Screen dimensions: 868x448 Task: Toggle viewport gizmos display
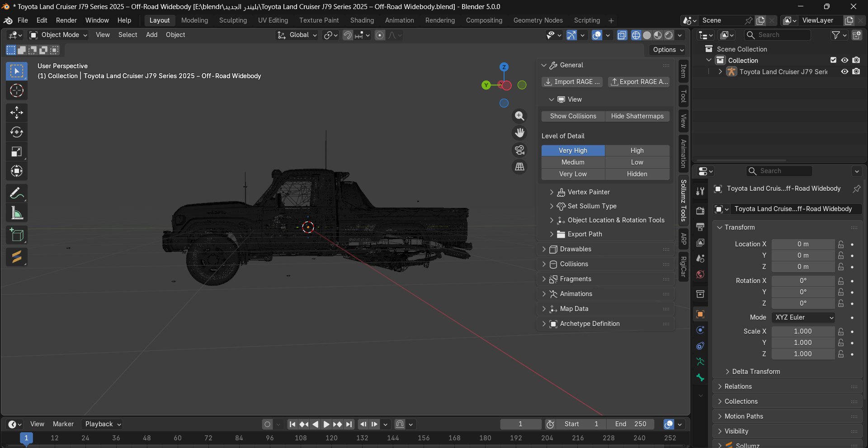coord(571,35)
